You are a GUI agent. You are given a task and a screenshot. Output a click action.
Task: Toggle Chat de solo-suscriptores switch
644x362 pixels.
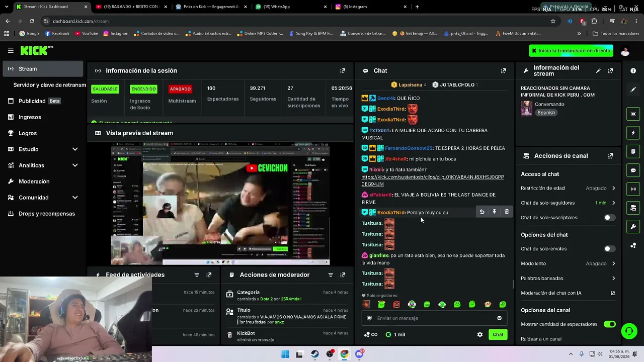point(609,218)
